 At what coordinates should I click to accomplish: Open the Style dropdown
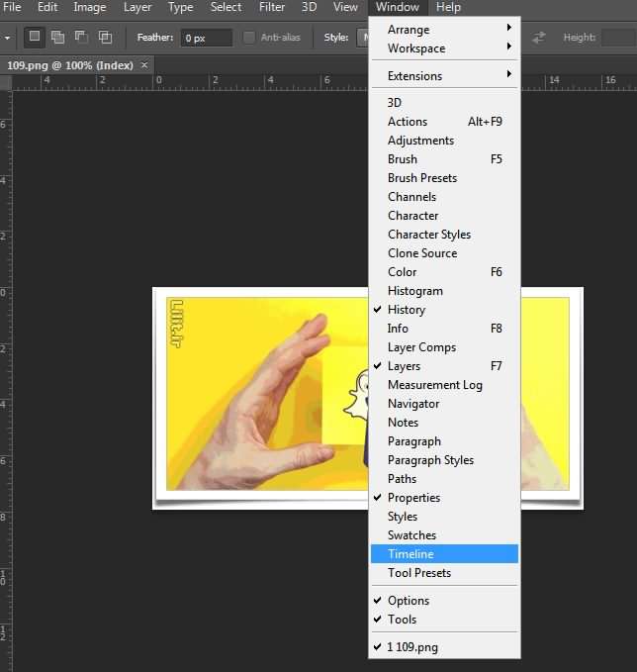point(363,38)
